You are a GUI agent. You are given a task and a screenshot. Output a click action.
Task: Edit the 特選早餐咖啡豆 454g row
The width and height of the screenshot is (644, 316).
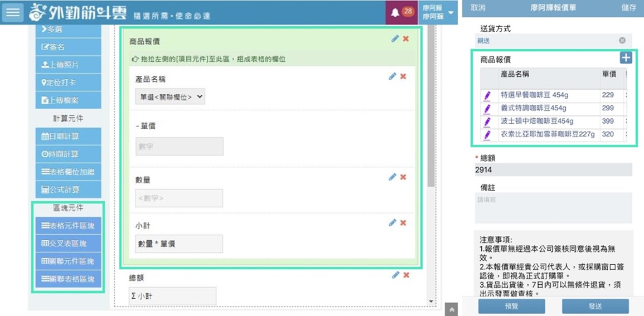(487, 96)
